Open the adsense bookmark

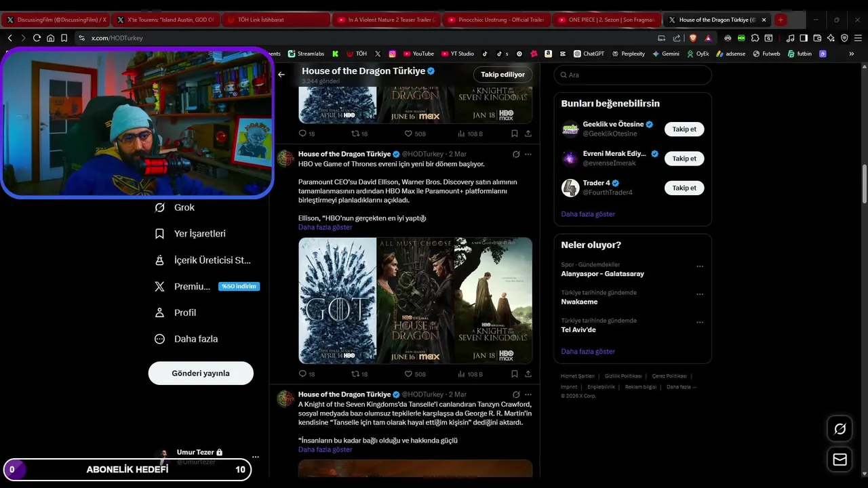point(730,54)
